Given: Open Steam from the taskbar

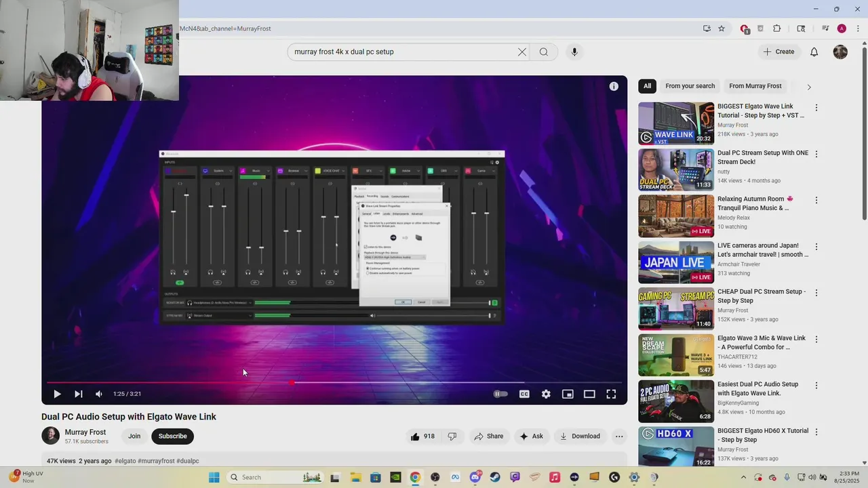Looking at the screenshot, I should pos(495,477).
